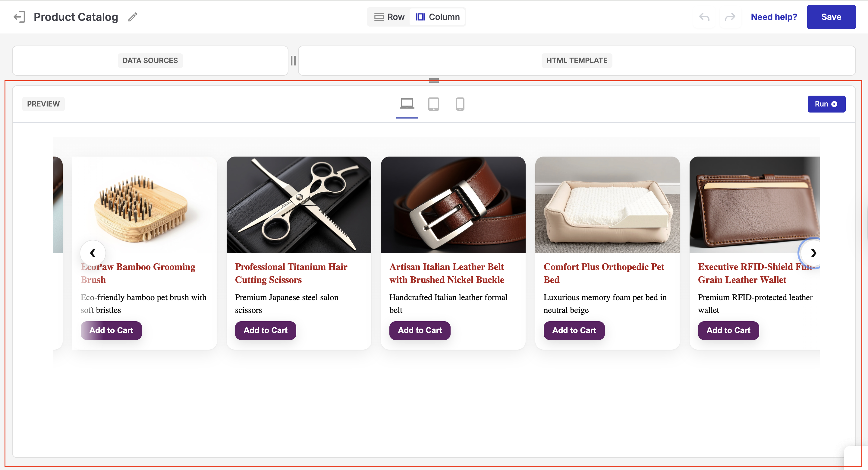The height and width of the screenshot is (470, 868).
Task: Click the redo arrow icon
Action: [x=730, y=17]
